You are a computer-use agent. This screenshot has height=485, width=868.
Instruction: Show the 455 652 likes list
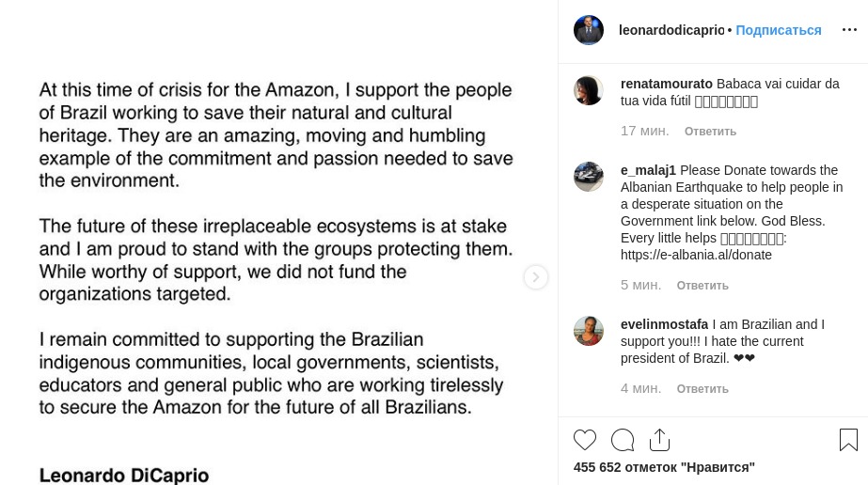pos(664,467)
